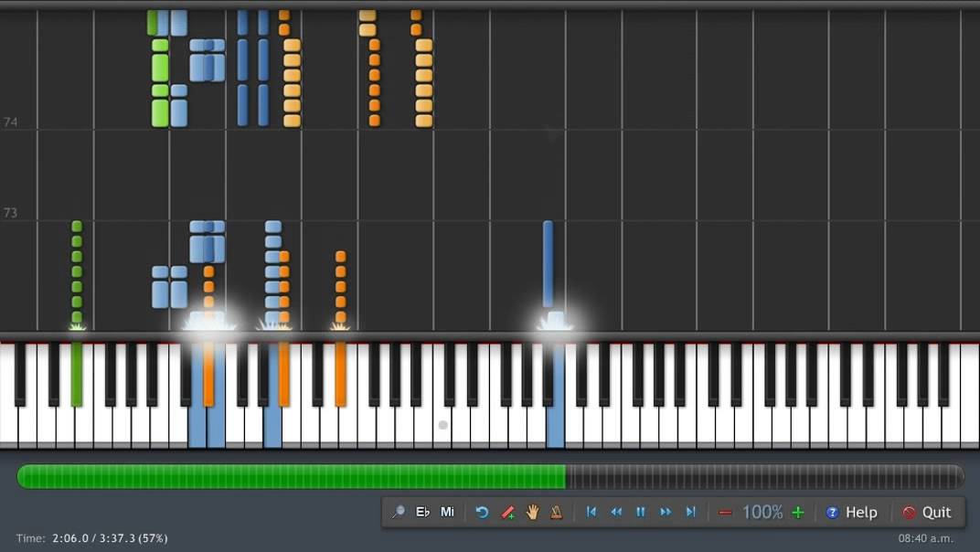Click the middle C key with gray dot
Screen dimensions: 980x552
pos(442,425)
